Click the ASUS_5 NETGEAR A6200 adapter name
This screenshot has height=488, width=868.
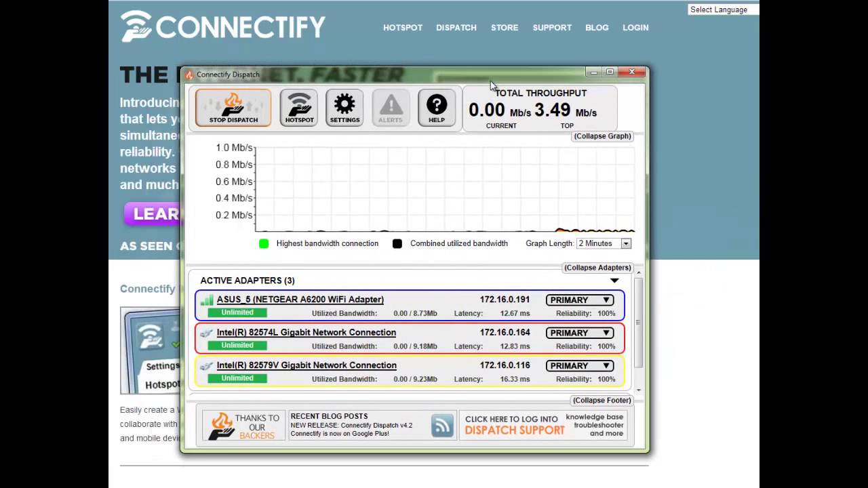[x=300, y=300]
